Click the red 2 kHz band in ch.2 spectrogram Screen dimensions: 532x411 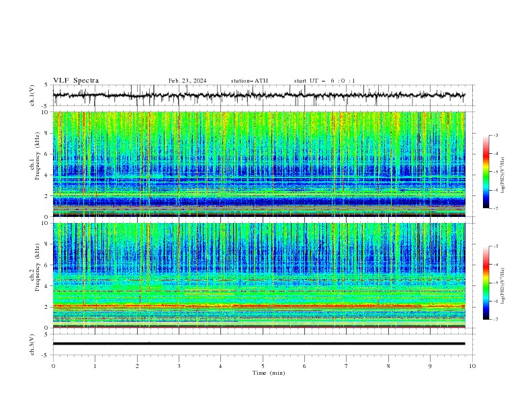coord(259,306)
